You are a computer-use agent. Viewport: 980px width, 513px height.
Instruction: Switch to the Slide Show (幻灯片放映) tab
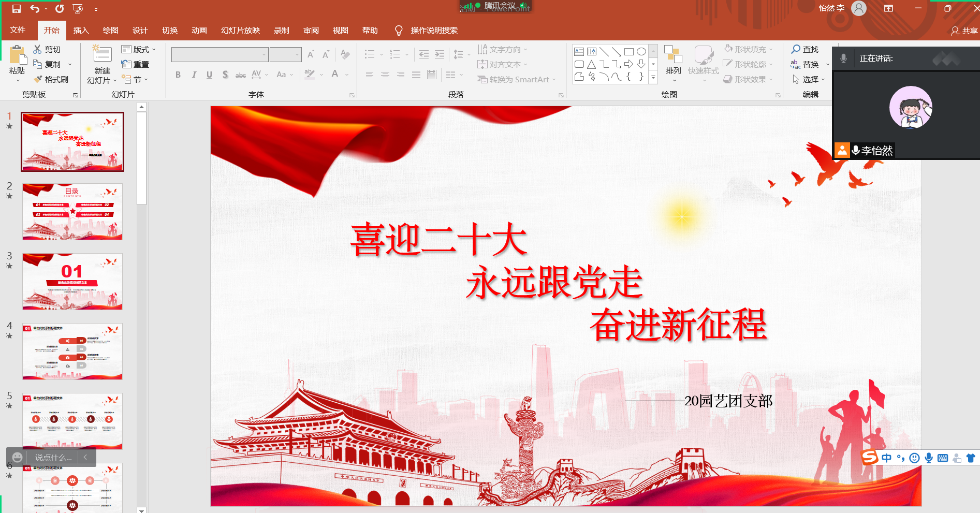(241, 30)
